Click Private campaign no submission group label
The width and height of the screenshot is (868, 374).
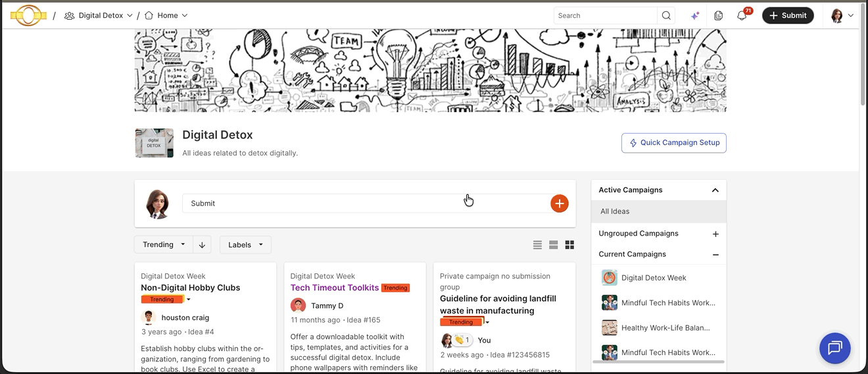tap(495, 282)
